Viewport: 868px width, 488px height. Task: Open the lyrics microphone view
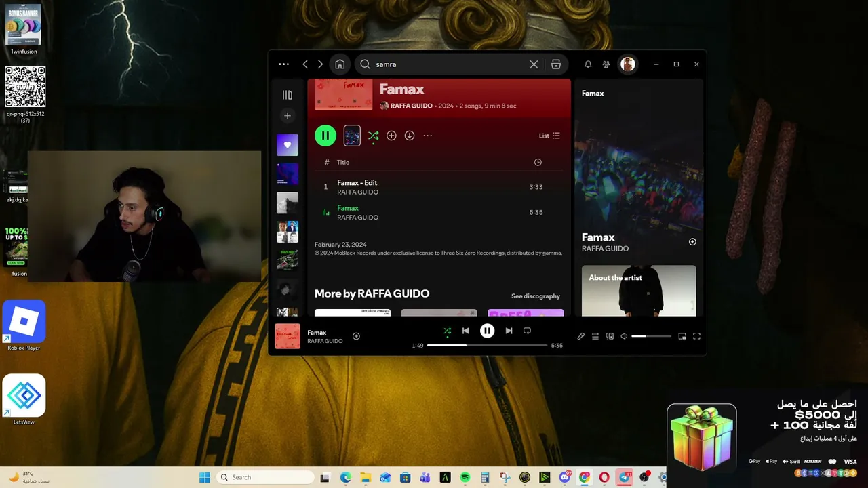[x=580, y=336]
